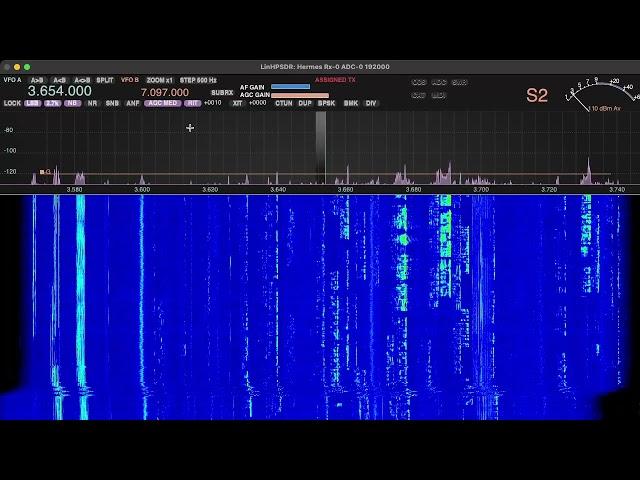Toggle the RIT button
The height and width of the screenshot is (480, 640).
(x=193, y=103)
